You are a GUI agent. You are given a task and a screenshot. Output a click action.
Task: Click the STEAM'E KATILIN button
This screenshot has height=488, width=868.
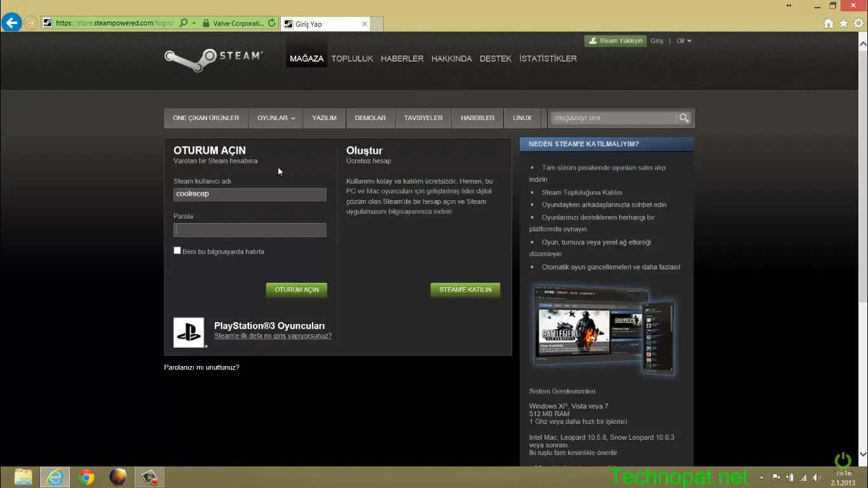click(465, 290)
